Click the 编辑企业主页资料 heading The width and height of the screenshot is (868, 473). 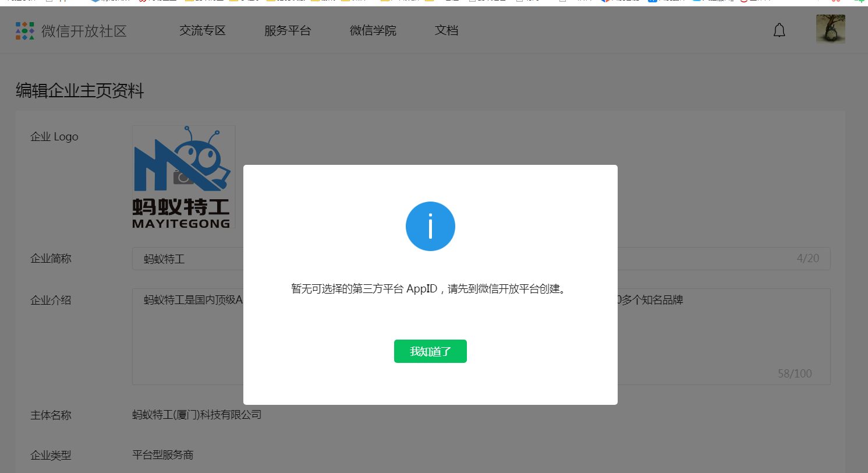pyautogui.click(x=80, y=91)
